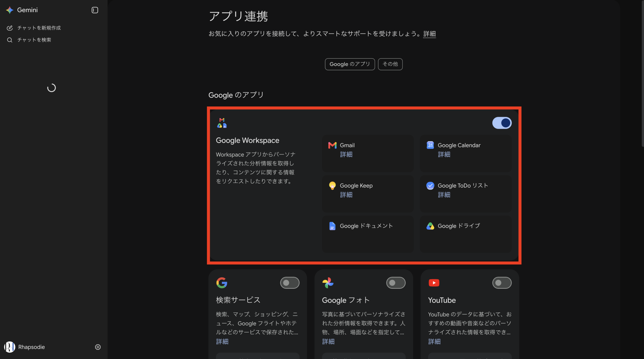Enable the YouTube toggle

pos(502,283)
